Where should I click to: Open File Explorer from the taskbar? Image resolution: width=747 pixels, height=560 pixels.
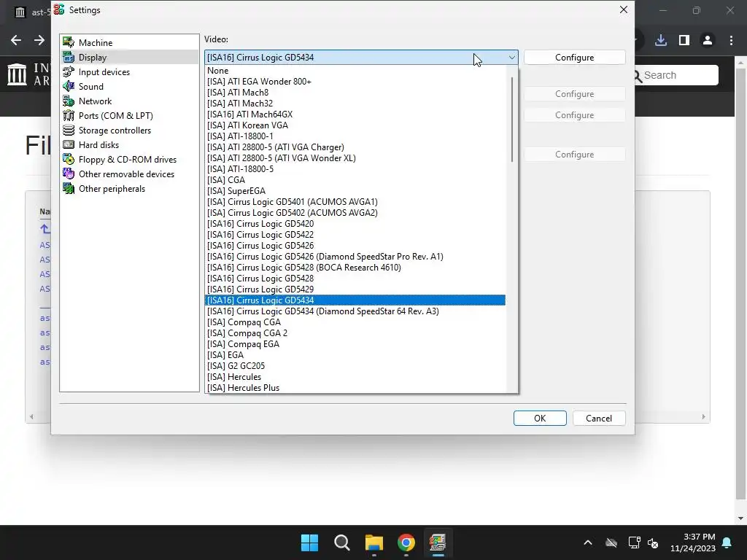point(374,542)
